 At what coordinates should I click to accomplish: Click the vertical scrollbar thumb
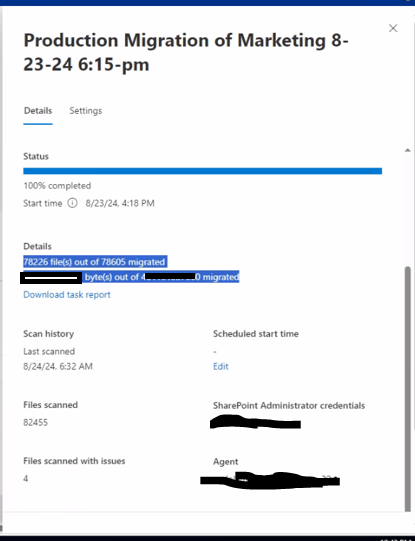(x=408, y=388)
